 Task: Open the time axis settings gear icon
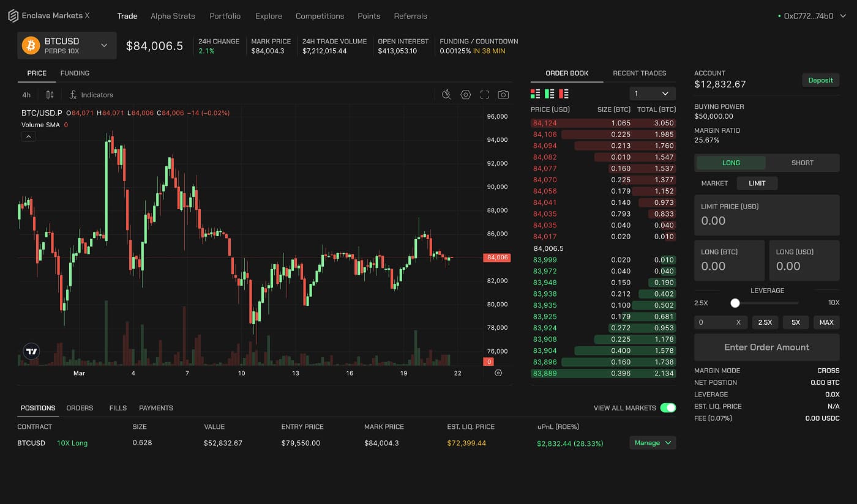coord(498,373)
